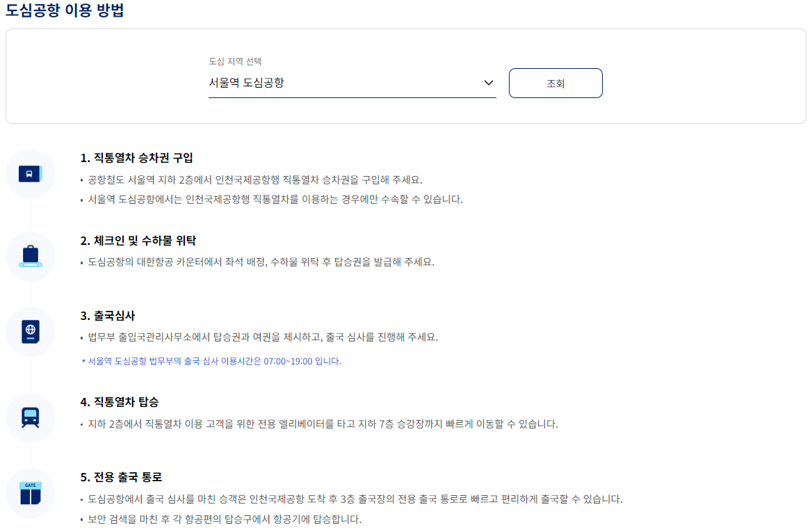This screenshot has width=812, height=530.
Task: Select the ticket icon beside step 1
Action: (31, 174)
